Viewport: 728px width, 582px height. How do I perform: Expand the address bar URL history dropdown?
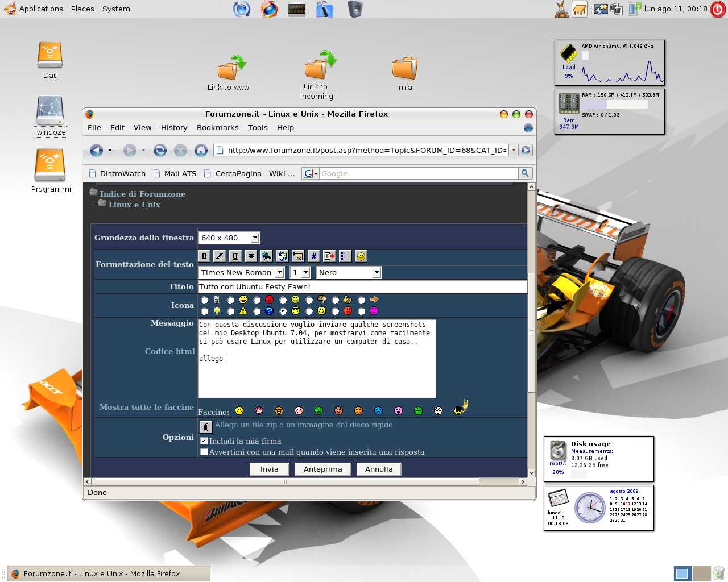click(514, 150)
